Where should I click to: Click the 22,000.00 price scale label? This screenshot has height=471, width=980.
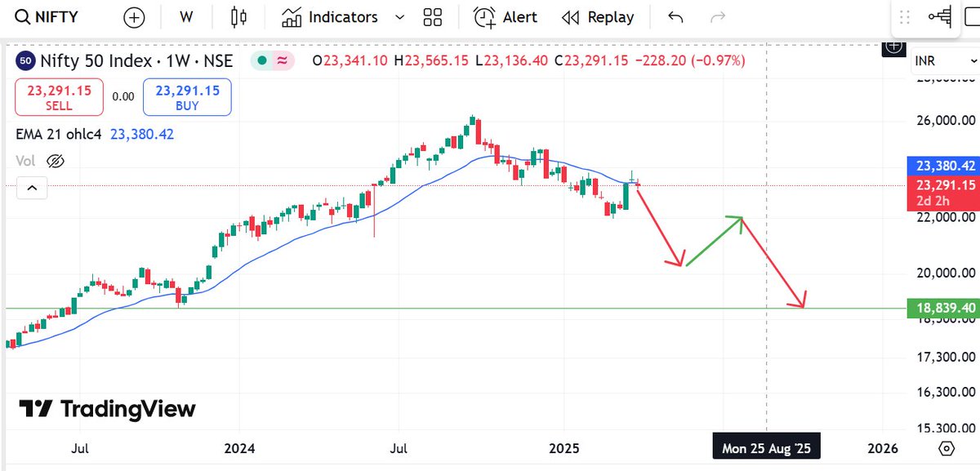[945, 218]
